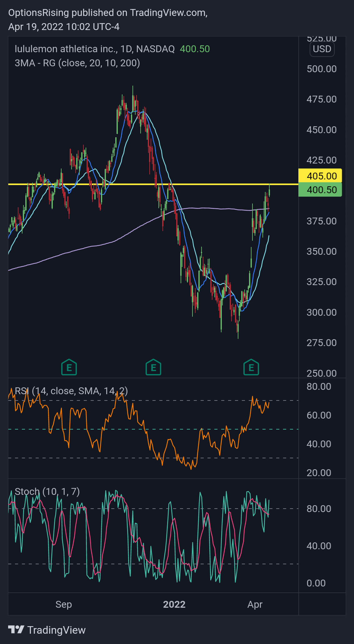Click the 475.00 price axis label
The image size is (354, 644).
322,99
